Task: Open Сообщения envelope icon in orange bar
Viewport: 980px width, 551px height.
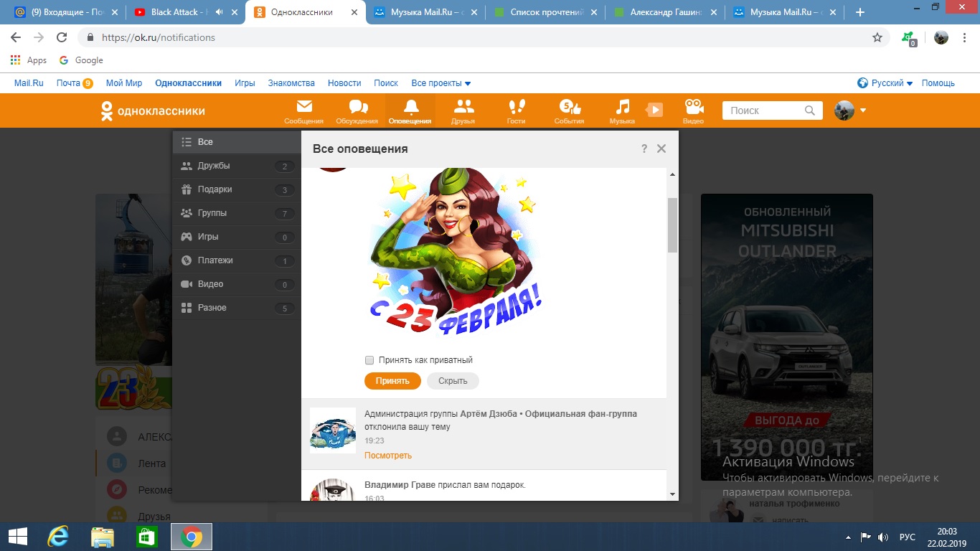Action: [304, 111]
